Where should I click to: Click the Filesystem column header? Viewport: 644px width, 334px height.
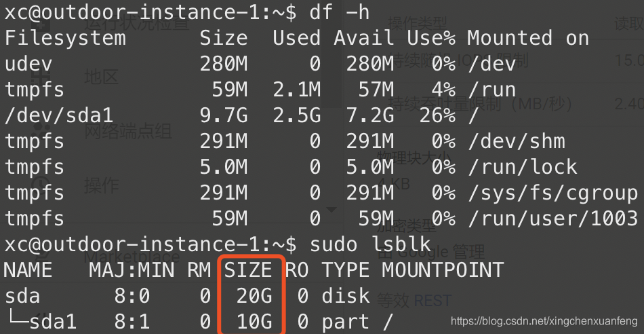pyautogui.click(x=66, y=38)
